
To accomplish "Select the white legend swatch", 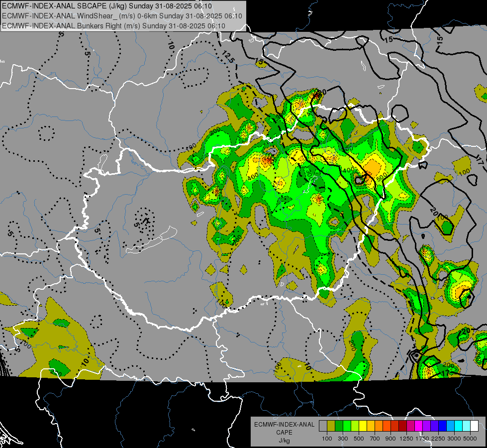I will point(474,426).
